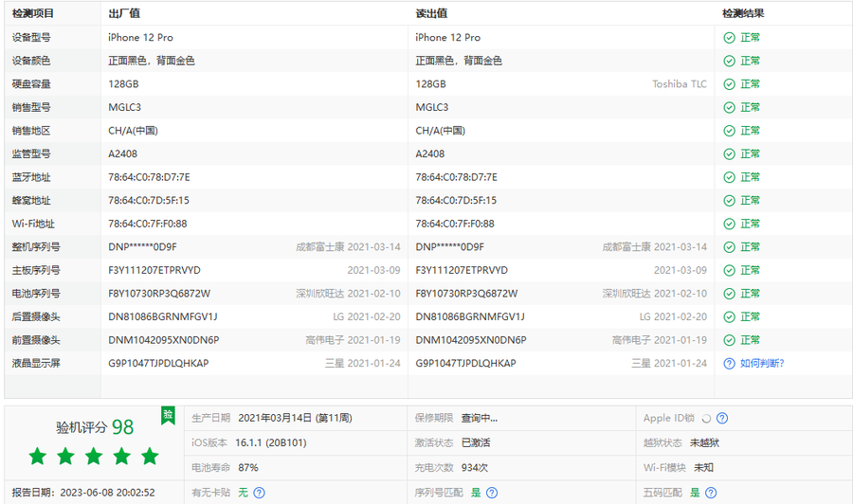Click the 检测项目 column header

point(32,13)
